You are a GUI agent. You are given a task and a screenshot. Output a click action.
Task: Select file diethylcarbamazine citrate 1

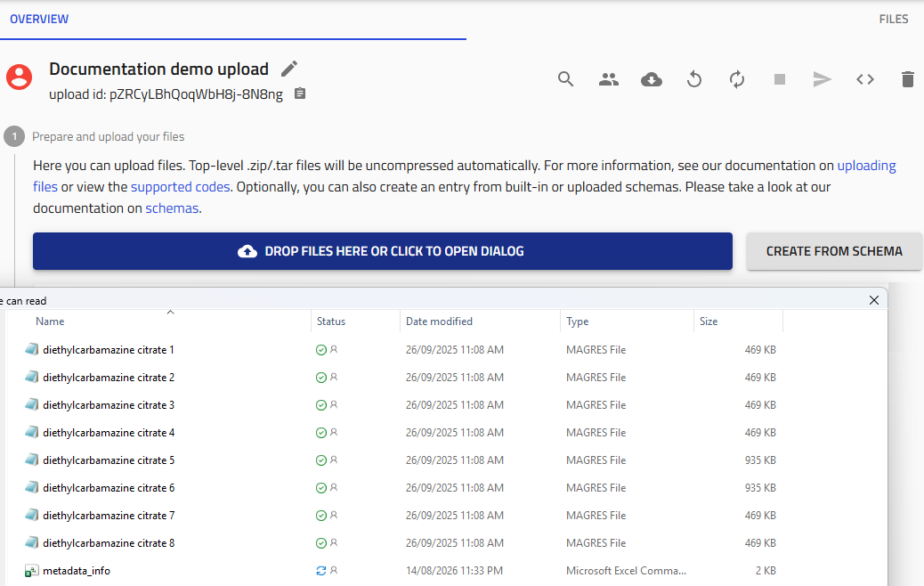coord(109,350)
